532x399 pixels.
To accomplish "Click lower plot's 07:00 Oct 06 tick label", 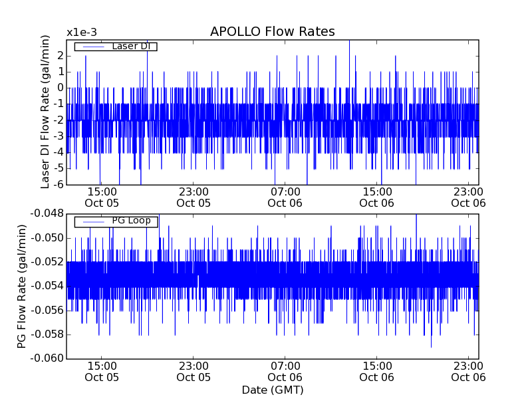I will point(286,372).
